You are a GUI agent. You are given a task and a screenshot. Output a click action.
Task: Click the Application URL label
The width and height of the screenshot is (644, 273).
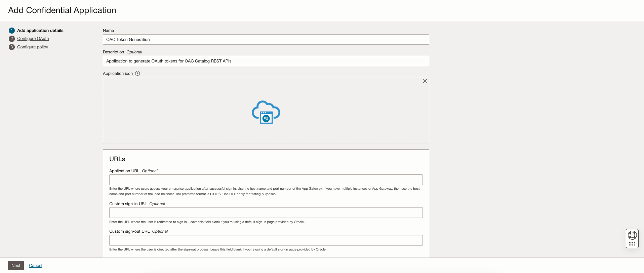click(x=124, y=171)
